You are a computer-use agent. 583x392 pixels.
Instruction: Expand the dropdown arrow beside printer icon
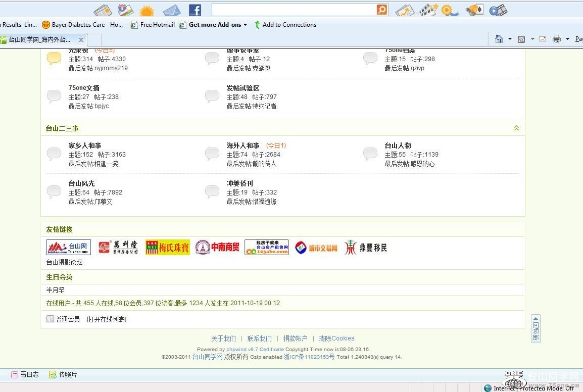coord(567,39)
